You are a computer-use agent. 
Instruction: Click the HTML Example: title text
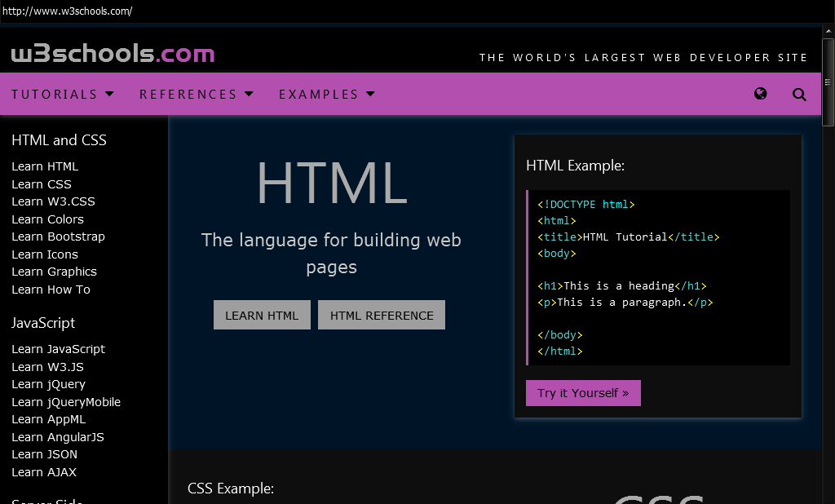pos(575,166)
